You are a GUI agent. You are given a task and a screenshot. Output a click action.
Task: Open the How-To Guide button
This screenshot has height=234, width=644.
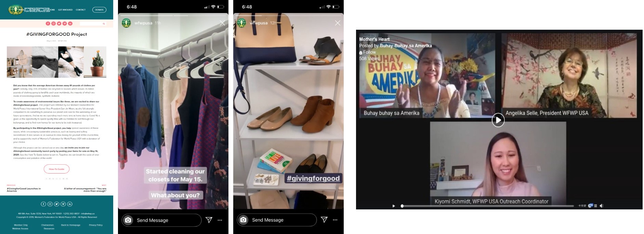coord(56,169)
